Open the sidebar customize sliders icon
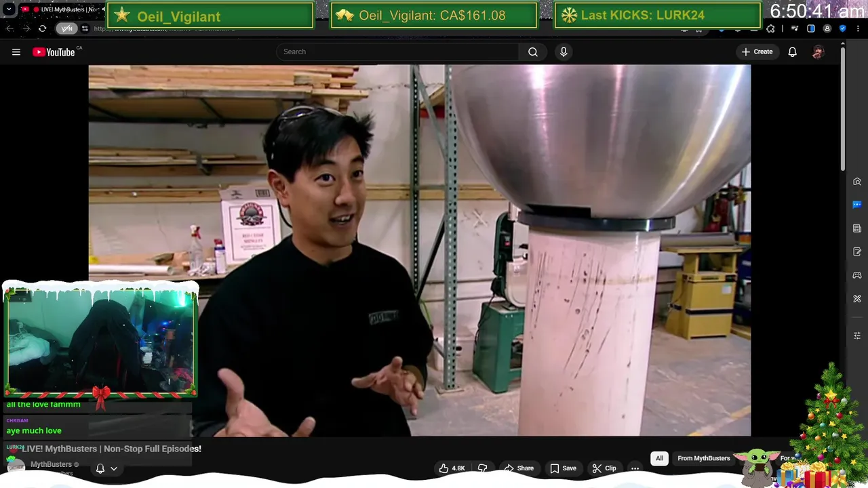The width and height of the screenshot is (868, 488). click(x=857, y=335)
